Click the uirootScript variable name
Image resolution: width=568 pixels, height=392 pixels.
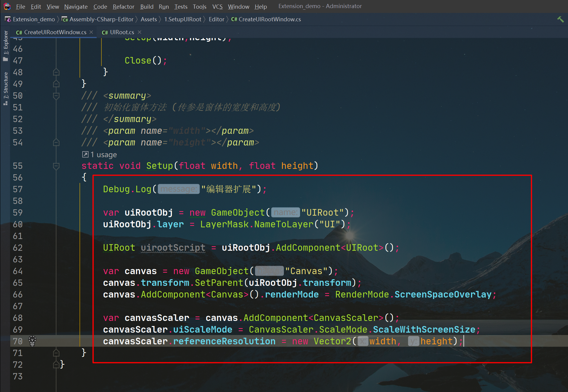pyautogui.click(x=173, y=248)
